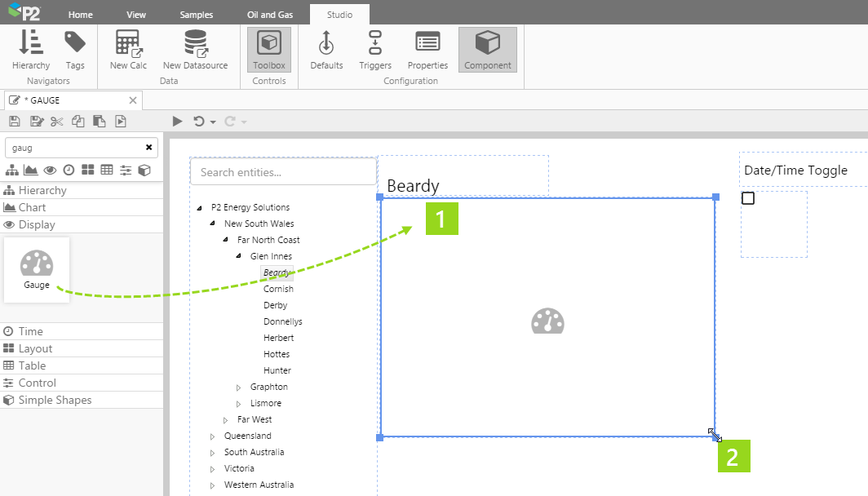
Task: Select the Gauge component in the toolbox
Action: click(37, 269)
